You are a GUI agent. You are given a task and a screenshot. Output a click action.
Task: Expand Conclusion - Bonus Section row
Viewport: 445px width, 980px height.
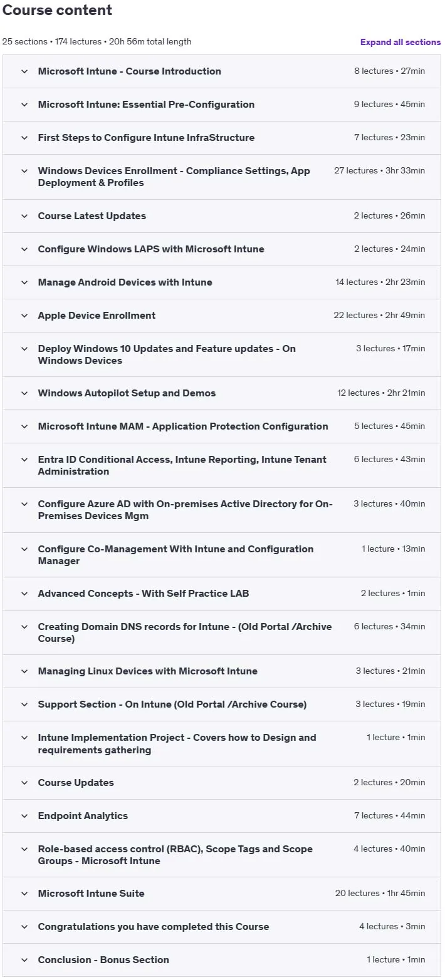pos(222,960)
